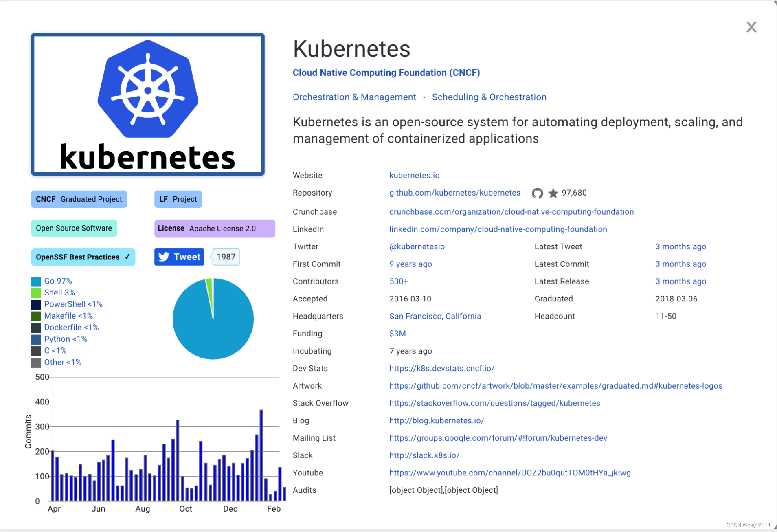
Task: Open the k8s.devstats.cncf.io Dev Stats link
Action: coord(442,368)
